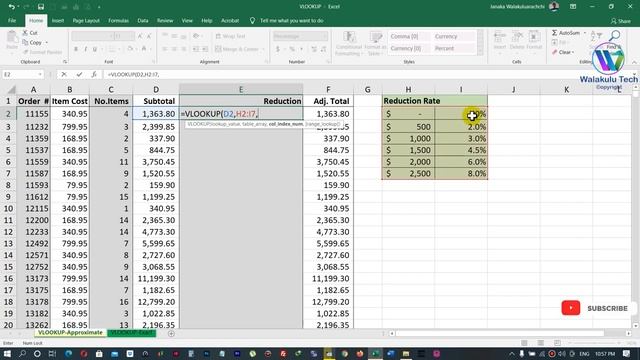Expand the Copy dropdown arrow
This screenshot has width=640, height=360.
[47, 42]
